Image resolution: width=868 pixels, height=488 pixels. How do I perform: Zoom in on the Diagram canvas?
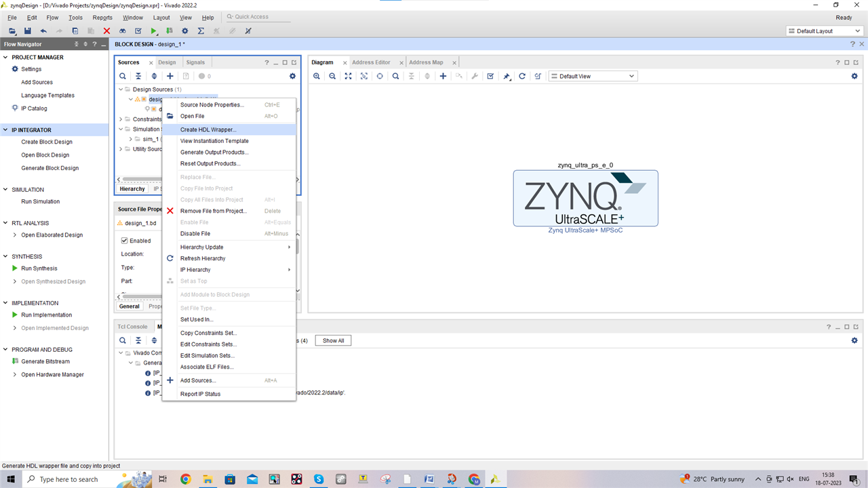coord(317,76)
